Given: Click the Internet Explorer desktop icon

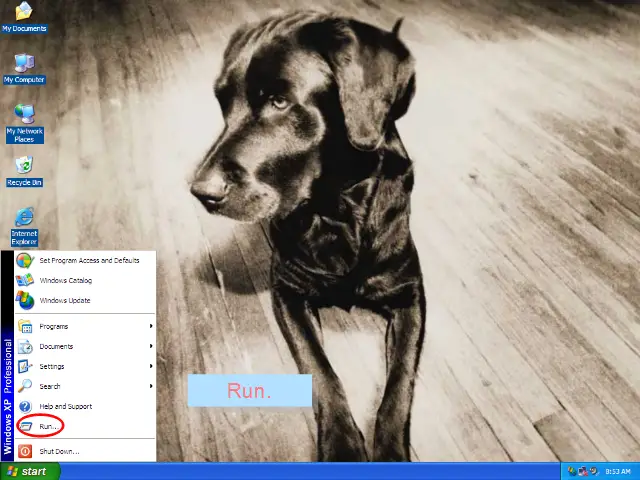Looking at the screenshot, I should coord(24,227).
